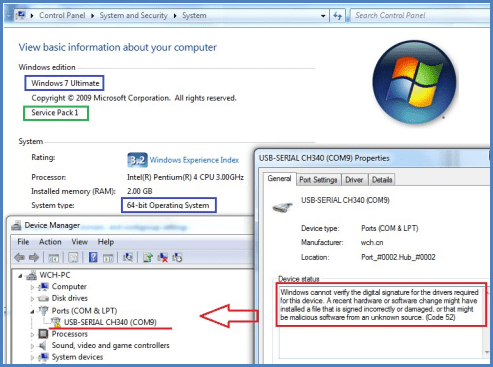493x367 pixels.
Task: Click the warning icon on USB-SERIAL CH340 device
Action: (56, 322)
